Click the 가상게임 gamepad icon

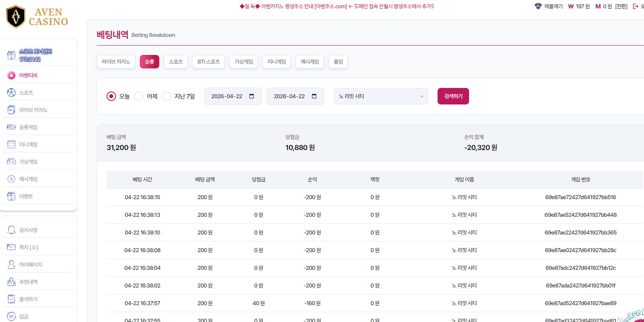point(11,162)
